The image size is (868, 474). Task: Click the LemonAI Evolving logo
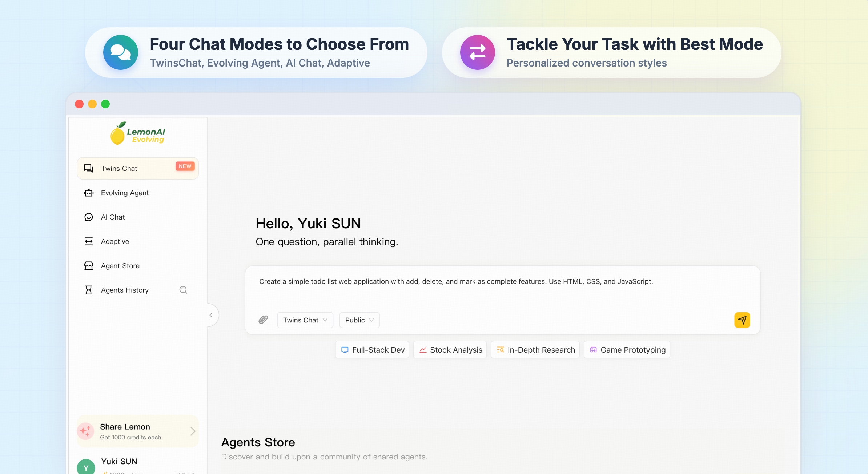coord(138,134)
